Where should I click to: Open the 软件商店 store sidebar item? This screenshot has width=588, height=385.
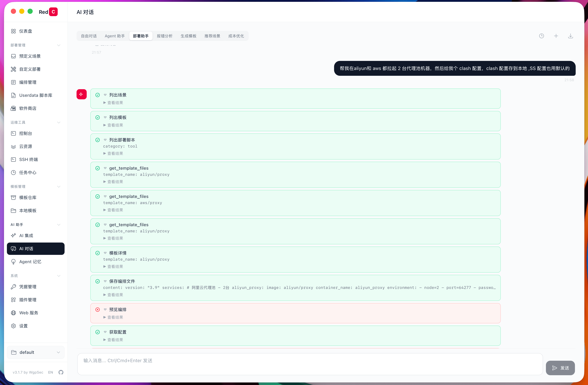coord(28,108)
